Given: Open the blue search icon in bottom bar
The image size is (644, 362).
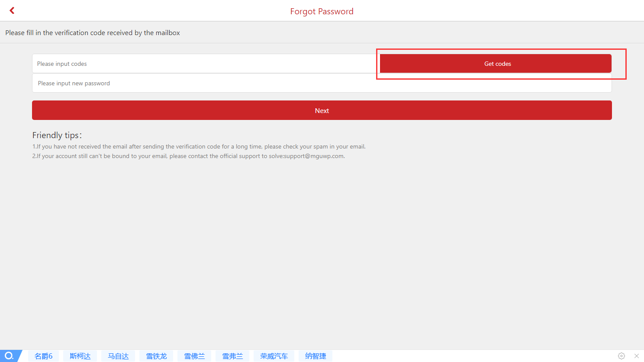Looking at the screenshot, I should [x=10, y=356].
